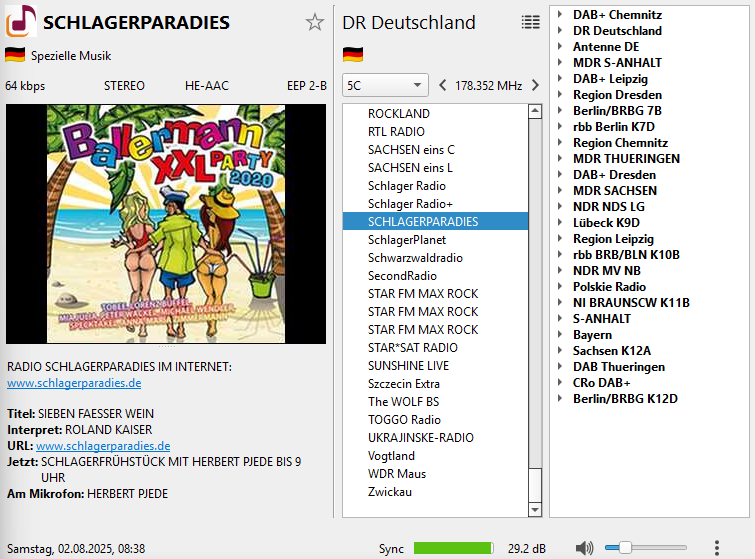Screen dimensions: 755x559
Task: Step to the next frequency with right arrow
Action: (x=535, y=85)
